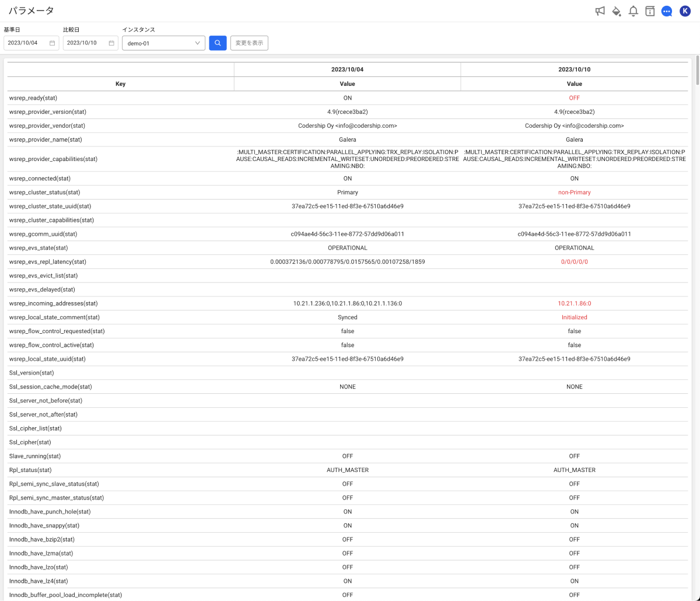Select wsrep_local_state_comment(stat) key
Viewport: 700px width, 601px height.
[x=54, y=317]
